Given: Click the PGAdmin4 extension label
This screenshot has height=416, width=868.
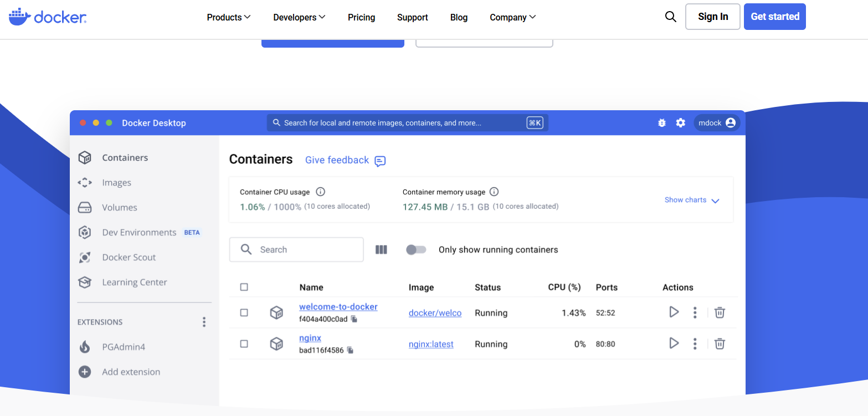Looking at the screenshot, I should [x=124, y=347].
